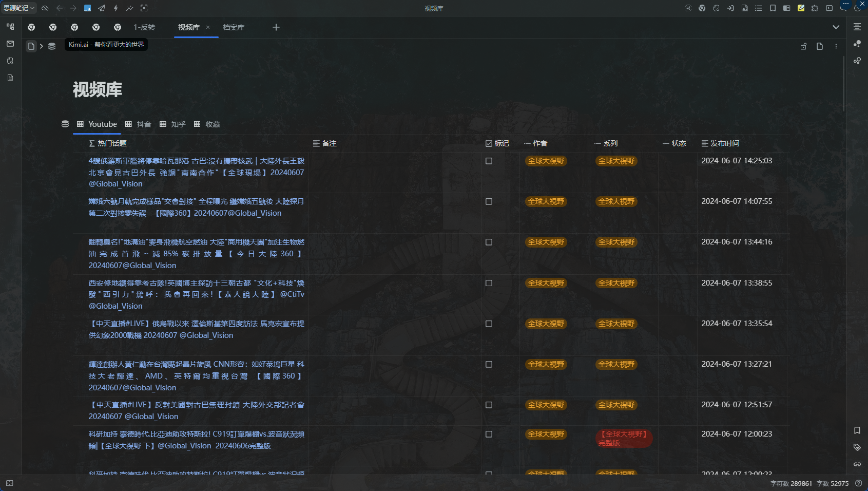The height and width of the screenshot is (491, 868).
Task: Click the bookmark icon in top toolbar
Action: (773, 8)
